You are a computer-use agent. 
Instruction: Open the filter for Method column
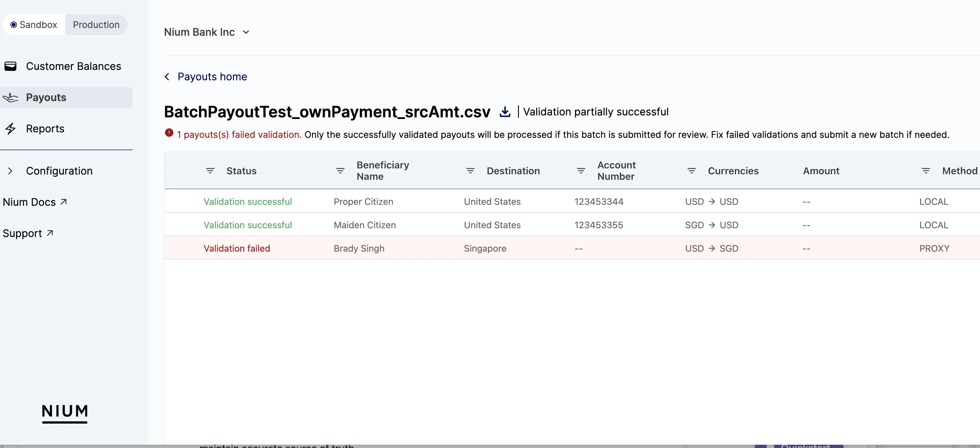[x=926, y=171]
